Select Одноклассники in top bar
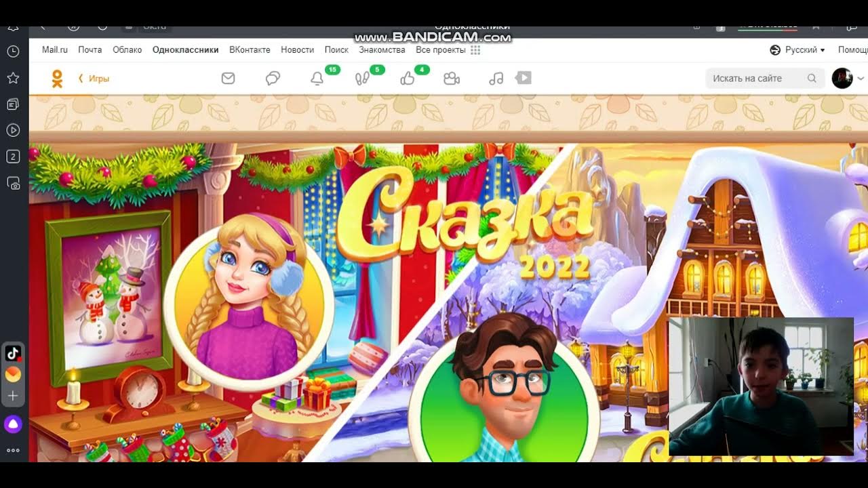This screenshot has width=868, height=488. (186, 50)
